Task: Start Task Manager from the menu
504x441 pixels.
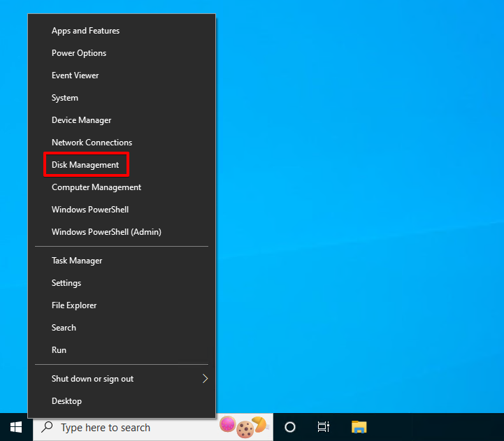Action: pos(77,261)
